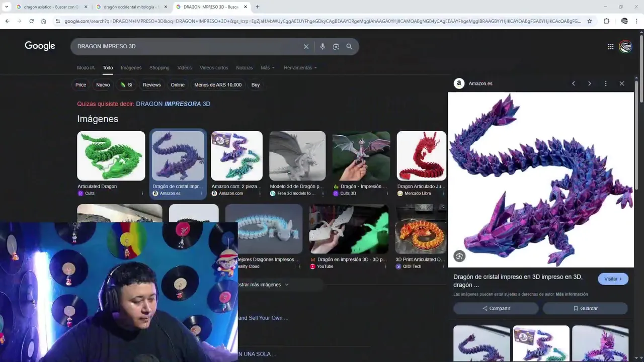
Task: Open red Dragon Articulado thumbnail
Action: point(422,156)
